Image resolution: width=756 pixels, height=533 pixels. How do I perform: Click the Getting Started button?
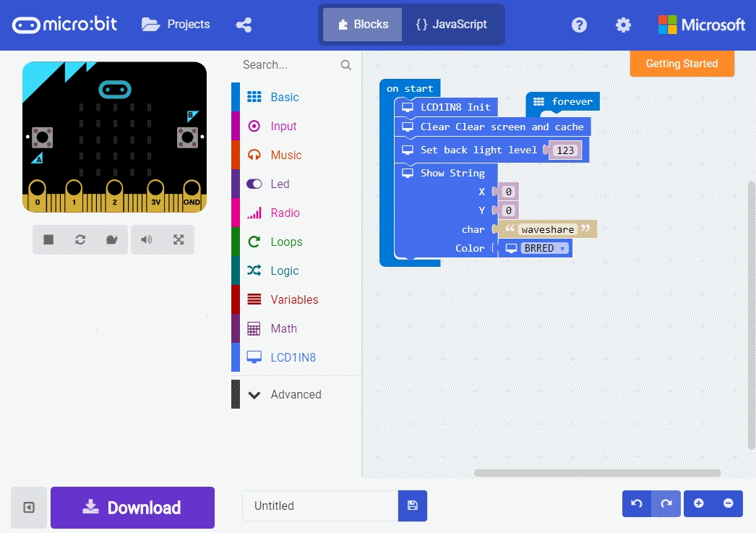pyautogui.click(x=682, y=64)
